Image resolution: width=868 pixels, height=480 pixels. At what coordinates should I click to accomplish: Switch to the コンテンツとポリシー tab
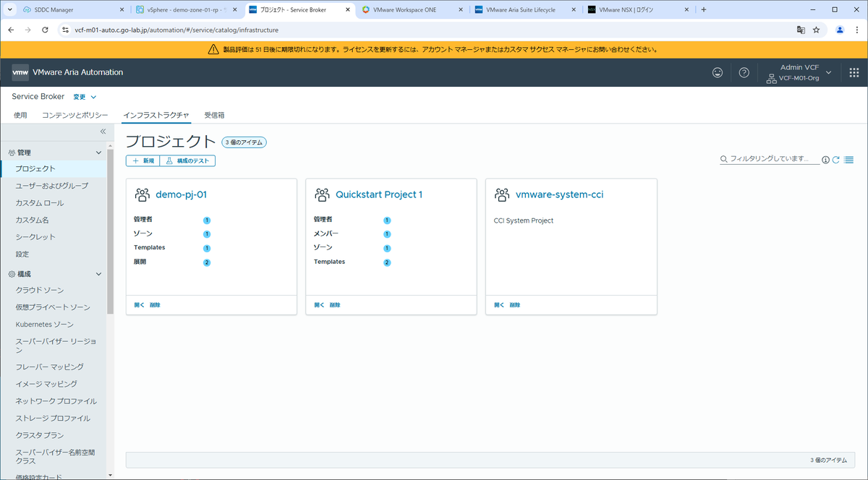75,115
